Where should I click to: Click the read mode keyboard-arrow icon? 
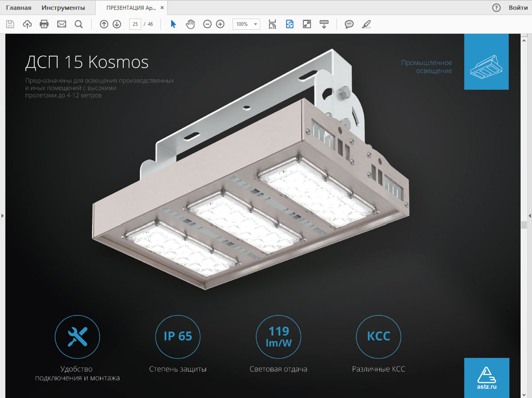(324, 24)
